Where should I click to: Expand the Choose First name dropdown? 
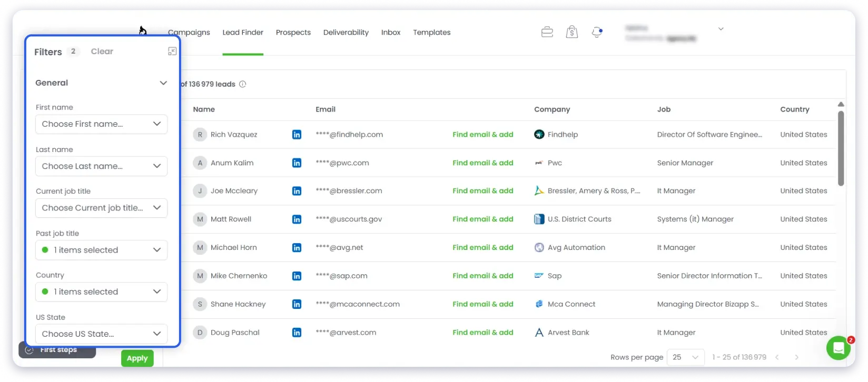click(x=101, y=124)
